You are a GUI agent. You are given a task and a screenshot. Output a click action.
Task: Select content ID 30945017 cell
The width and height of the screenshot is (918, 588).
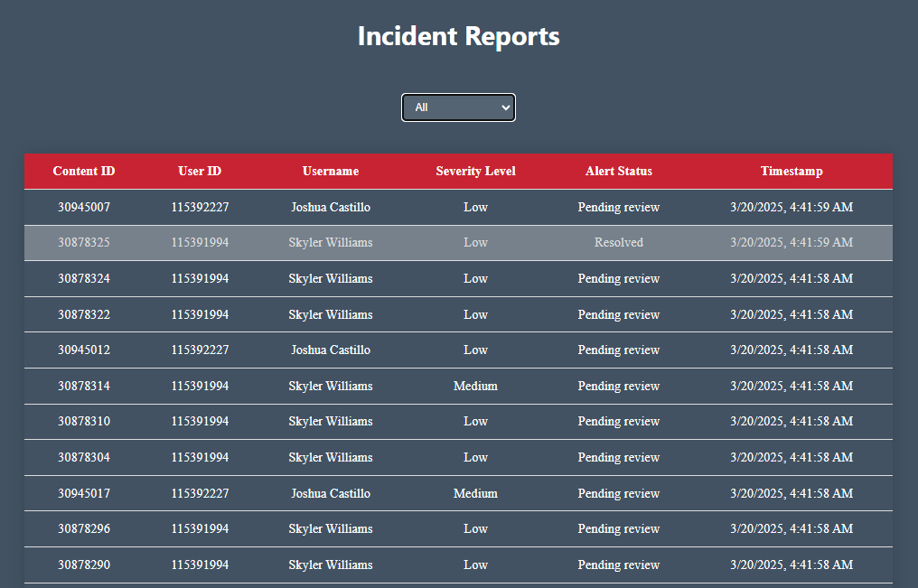click(84, 494)
